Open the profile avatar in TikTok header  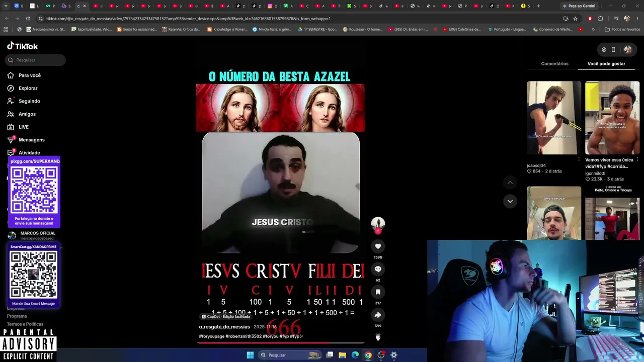(628, 49)
